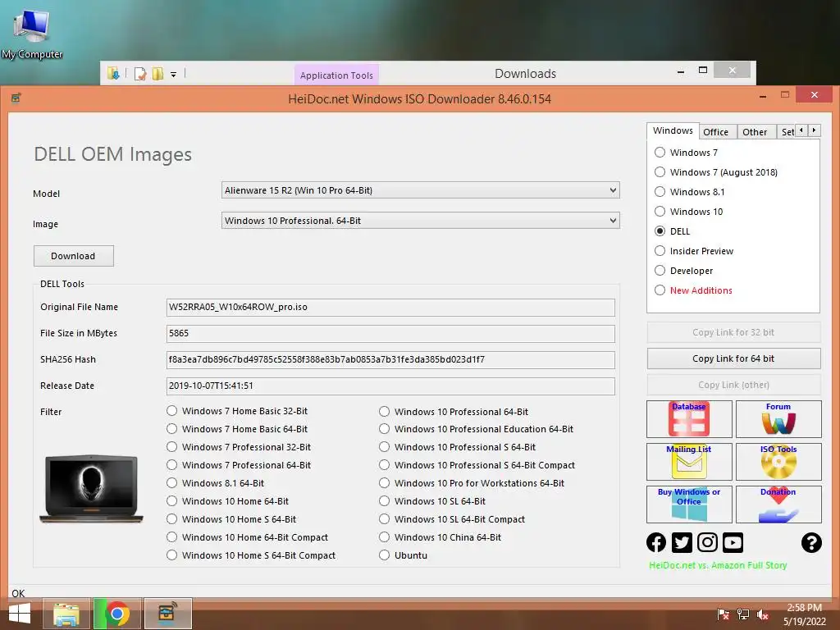Screen dimensions: 840x630
Task: Open the ISO Tools disc icon
Action: point(778,461)
